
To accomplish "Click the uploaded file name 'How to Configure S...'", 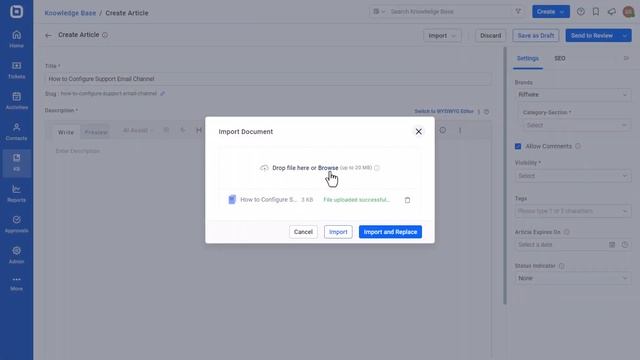I will (x=268, y=200).
